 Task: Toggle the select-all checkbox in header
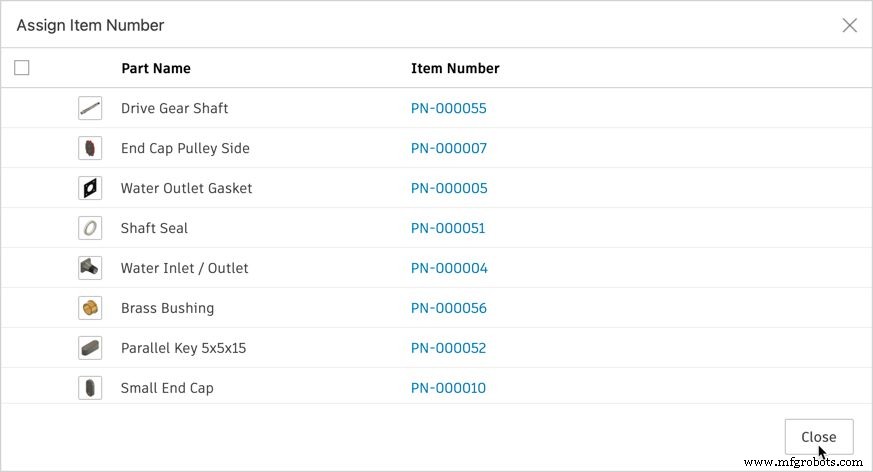point(22,67)
